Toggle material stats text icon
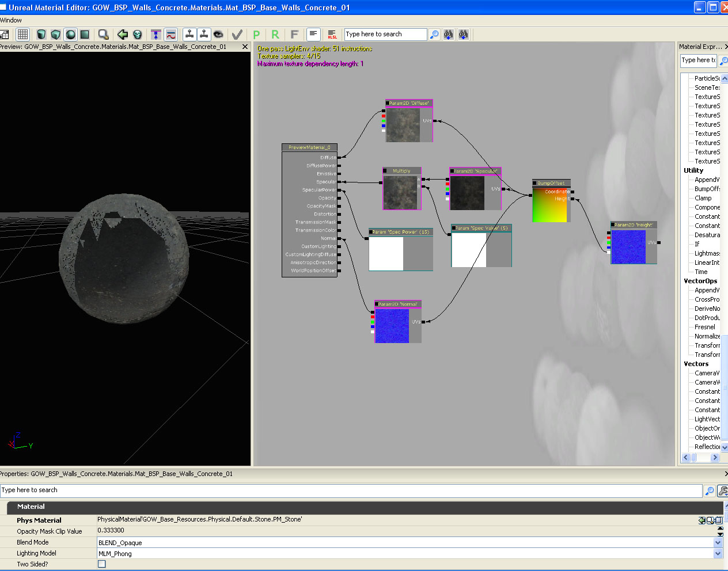 (x=313, y=35)
